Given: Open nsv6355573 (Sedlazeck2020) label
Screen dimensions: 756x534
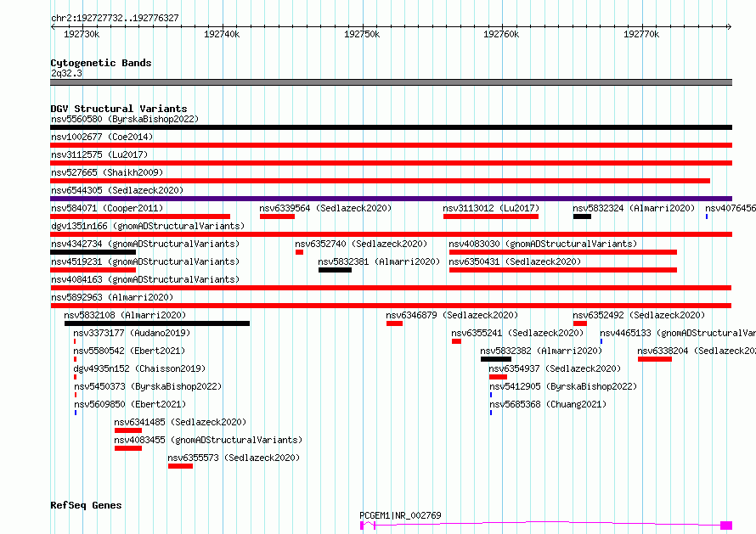Looking at the screenshot, I should [x=234, y=458].
